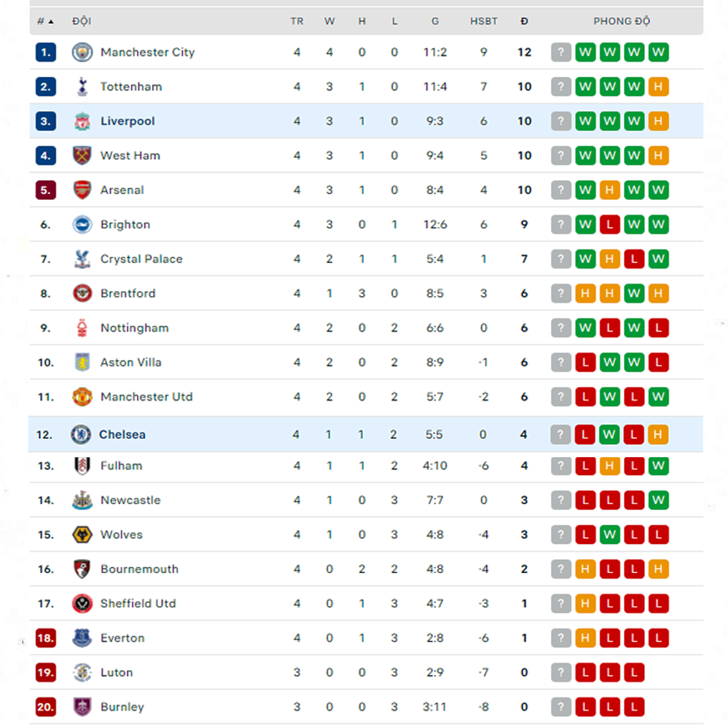Click Newcastle's green W form badge
This screenshot has width=728, height=728.
pyautogui.click(x=658, y=500)
